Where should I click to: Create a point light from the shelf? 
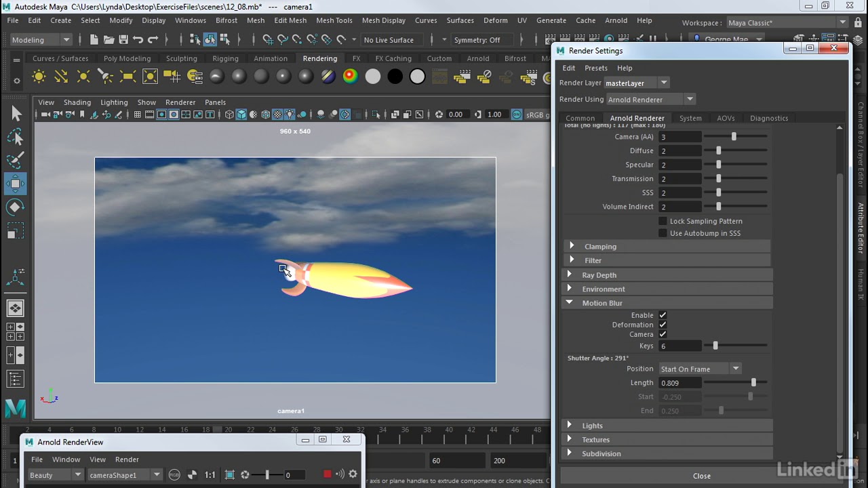pyautogui.click(x=83, y=77)
